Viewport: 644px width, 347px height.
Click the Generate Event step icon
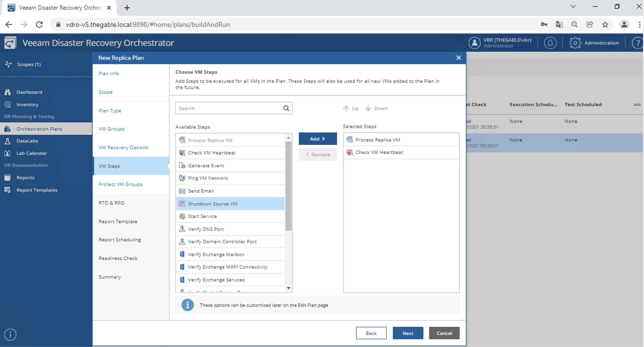182,165
